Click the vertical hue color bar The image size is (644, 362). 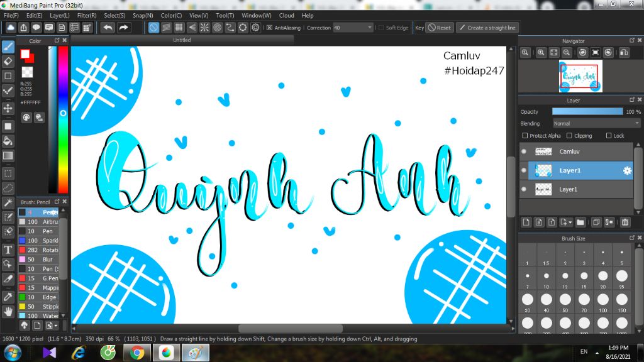(x=63, y=119)
